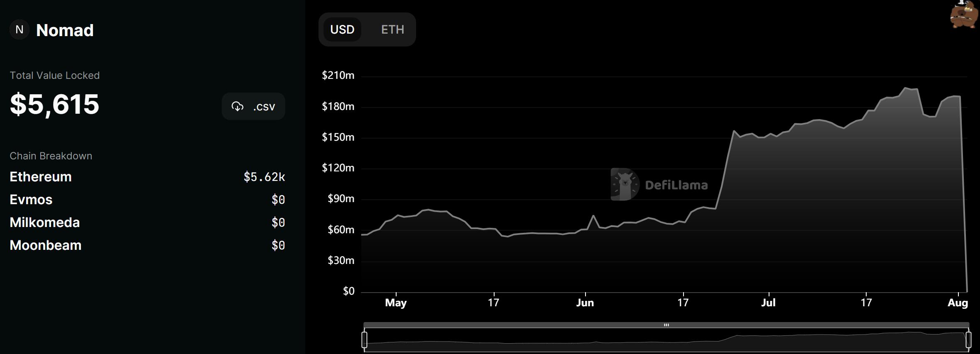Switch chart denomination to ETH

point(392,29)
